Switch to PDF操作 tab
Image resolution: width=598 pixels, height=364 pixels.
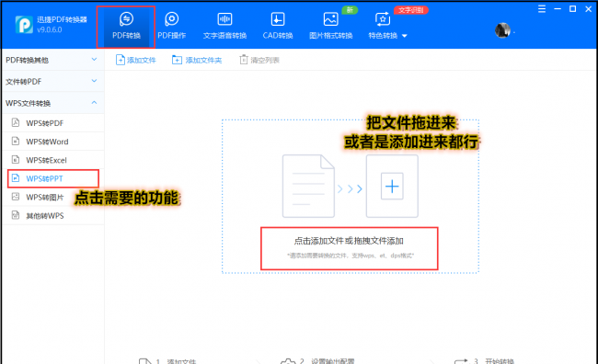pyautogui.click(x=172, y=27)
